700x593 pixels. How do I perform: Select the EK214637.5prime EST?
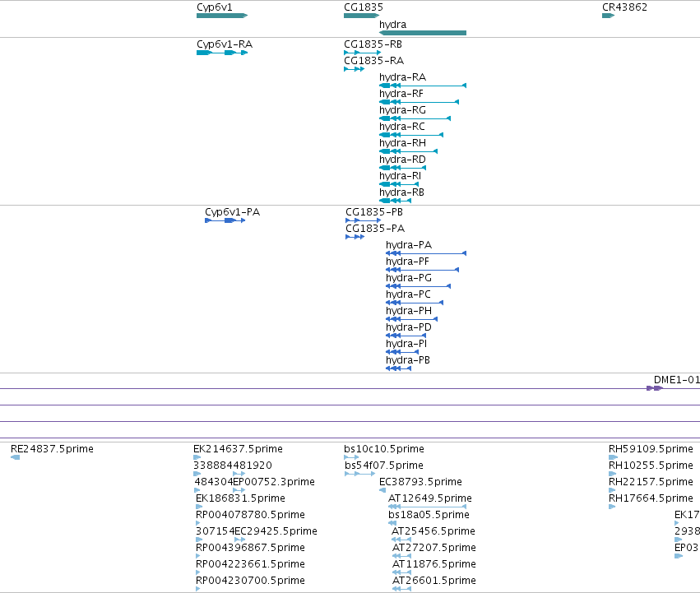click(197, 457)
